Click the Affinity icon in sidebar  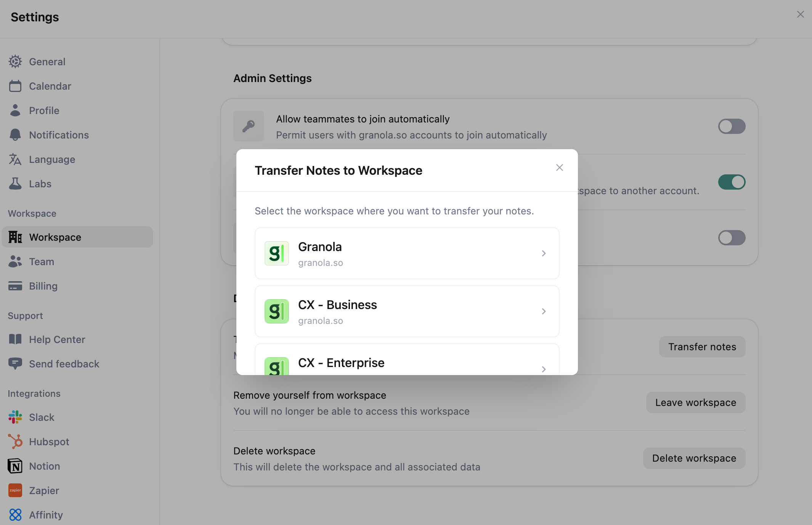pyautogui.click(x=15, y=515)
